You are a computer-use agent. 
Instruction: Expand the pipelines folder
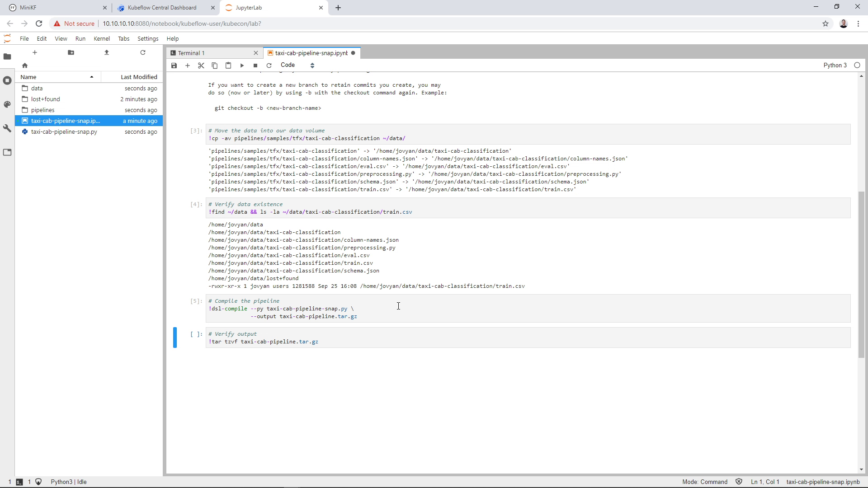[43, 110]
